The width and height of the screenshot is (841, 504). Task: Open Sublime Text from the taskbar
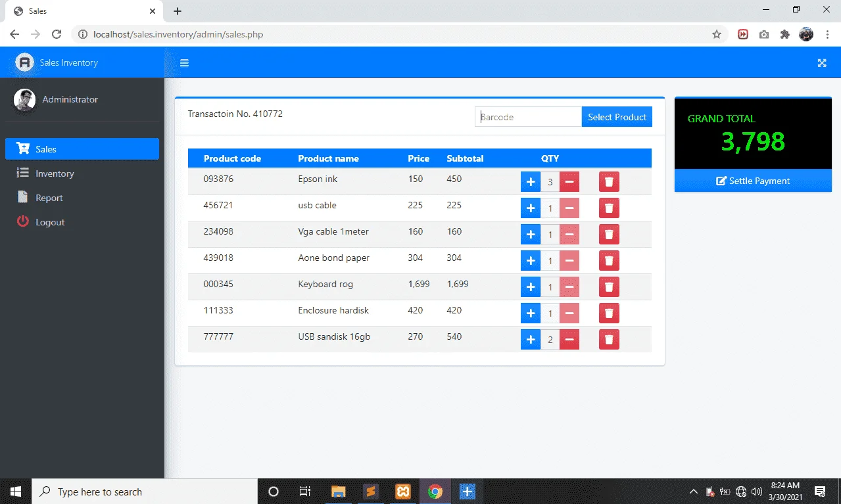point(371,492)
